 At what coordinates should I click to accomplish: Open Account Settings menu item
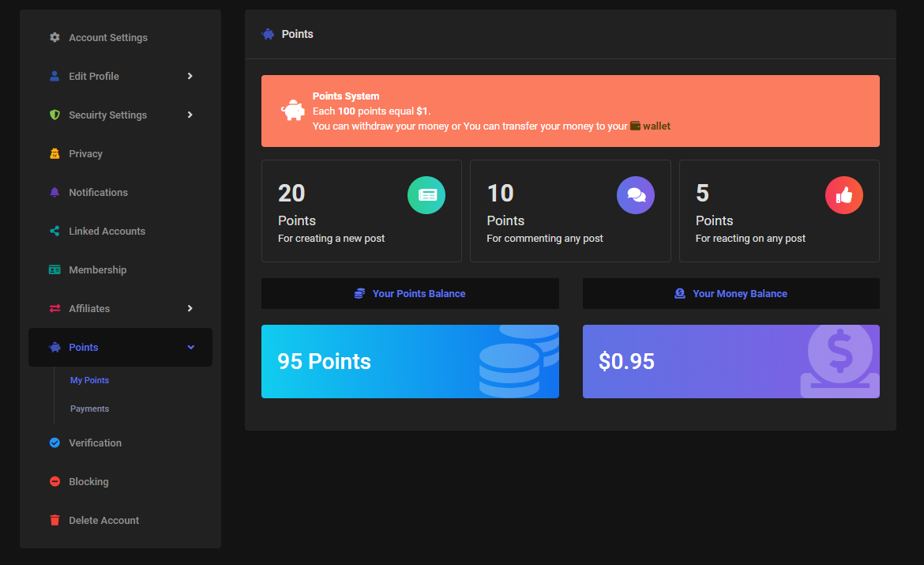point(120,37)
